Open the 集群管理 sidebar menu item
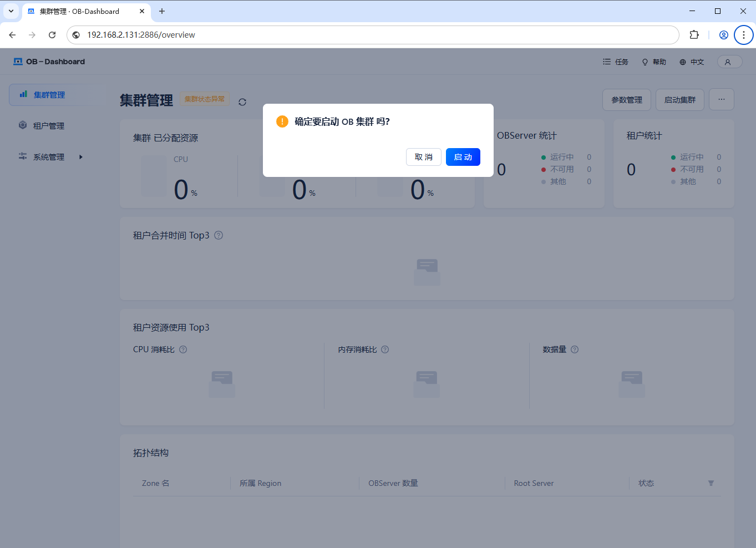Viewport: 756px width, 548px height. click(49, 95)
